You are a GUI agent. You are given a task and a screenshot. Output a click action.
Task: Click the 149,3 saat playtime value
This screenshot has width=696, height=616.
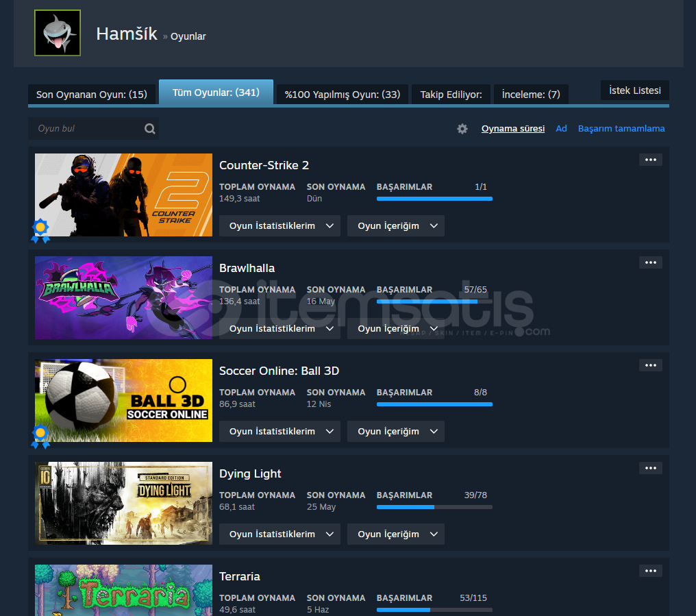(x=239, y=199)
